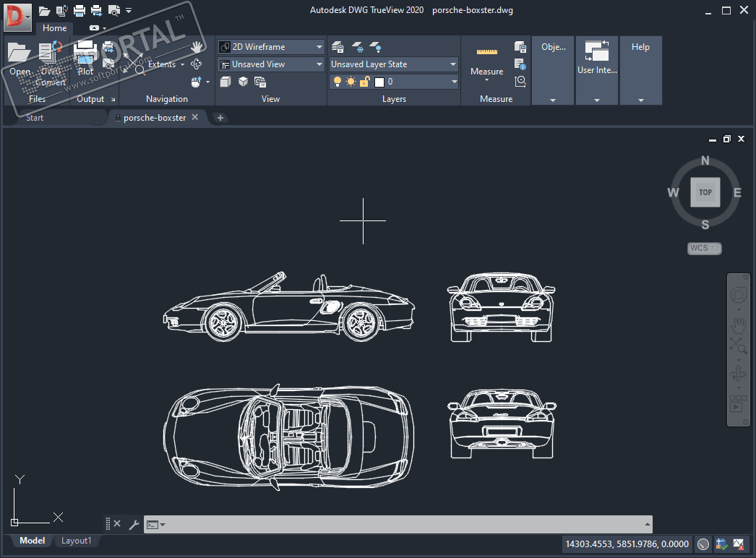Expand the Extents zoom options dropdown
This screenshot has height=558, width=756.
click(182, 64)
